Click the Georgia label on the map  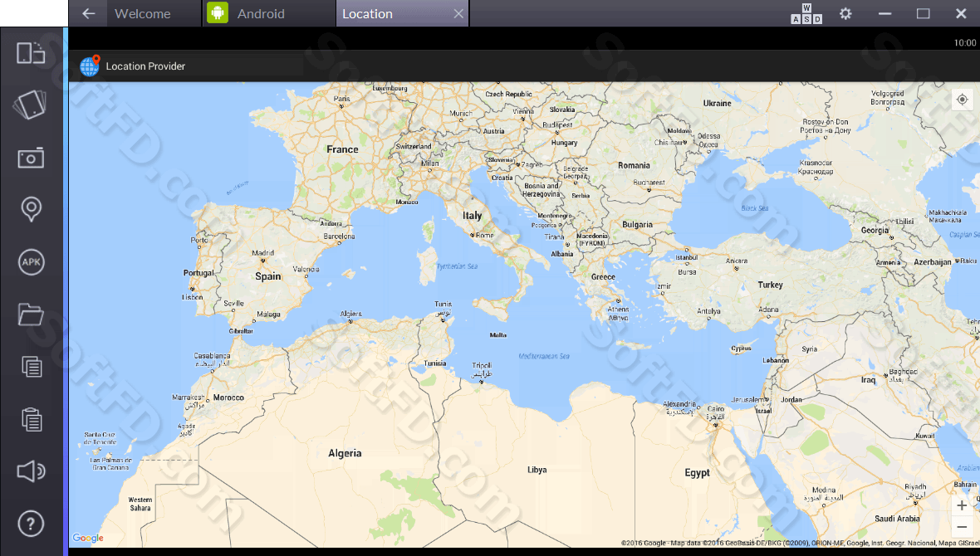875,231
